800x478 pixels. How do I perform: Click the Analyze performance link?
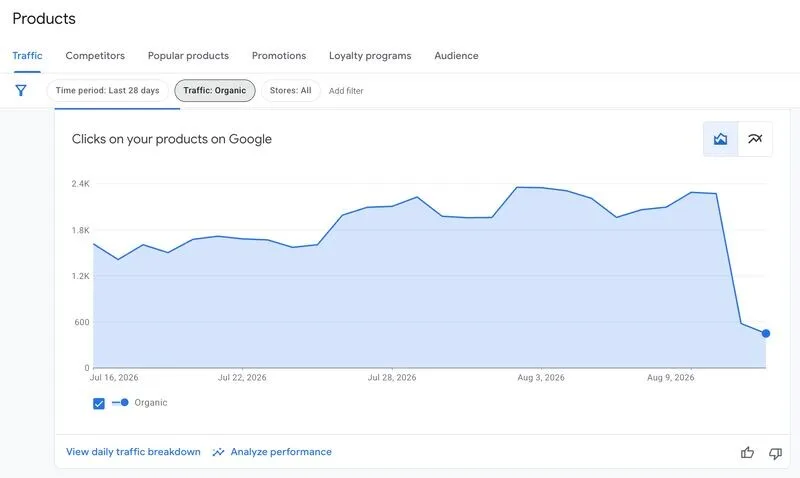(281, 452)
